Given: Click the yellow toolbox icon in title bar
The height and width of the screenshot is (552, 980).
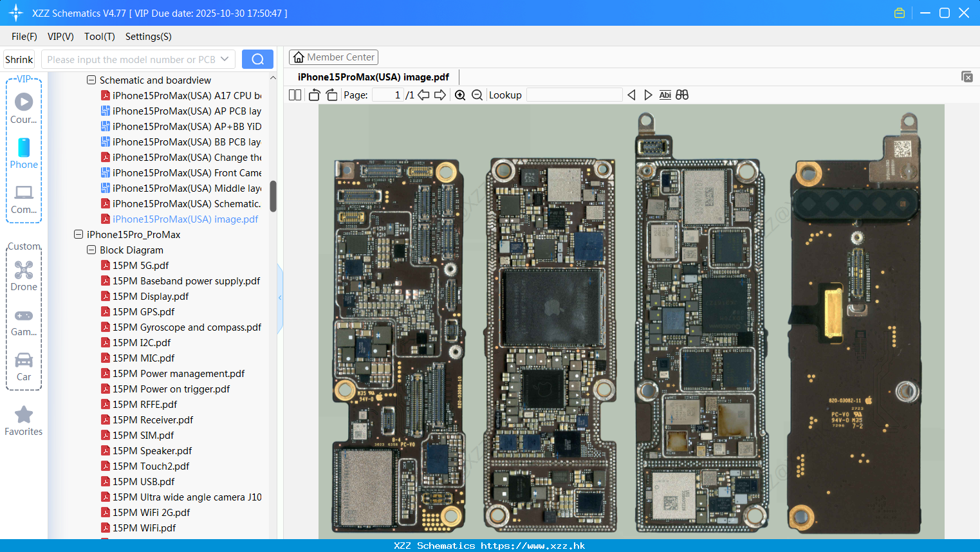Looking at the screenshot, I should click(900, 13).
